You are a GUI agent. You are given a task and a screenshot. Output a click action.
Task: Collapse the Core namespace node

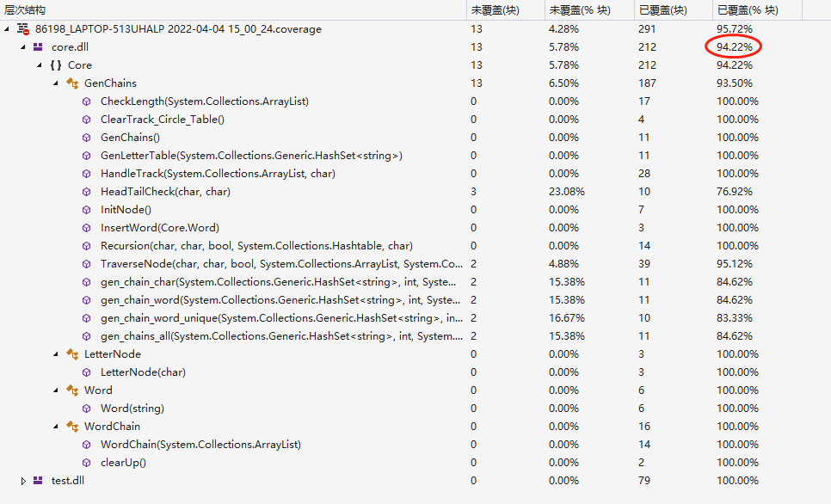40,65
